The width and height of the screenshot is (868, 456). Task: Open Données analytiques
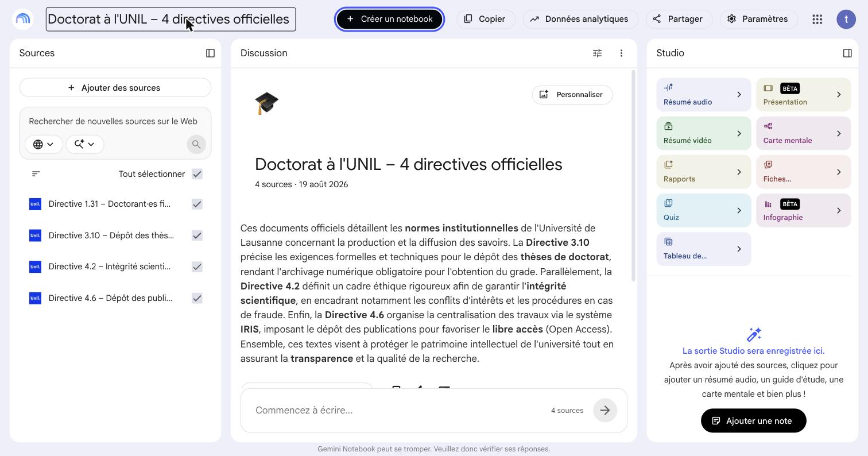[x=580, y=19]
